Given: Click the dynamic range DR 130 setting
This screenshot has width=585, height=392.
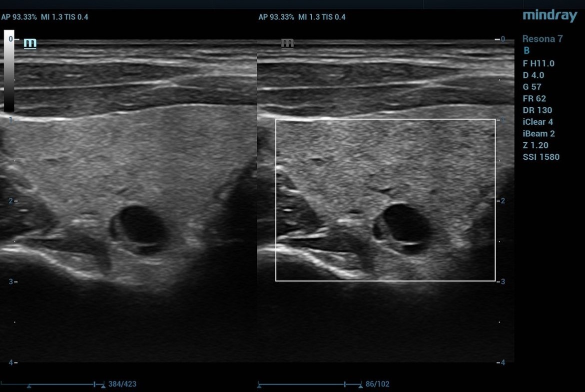Looking at the screenshot, I should 537,110.
